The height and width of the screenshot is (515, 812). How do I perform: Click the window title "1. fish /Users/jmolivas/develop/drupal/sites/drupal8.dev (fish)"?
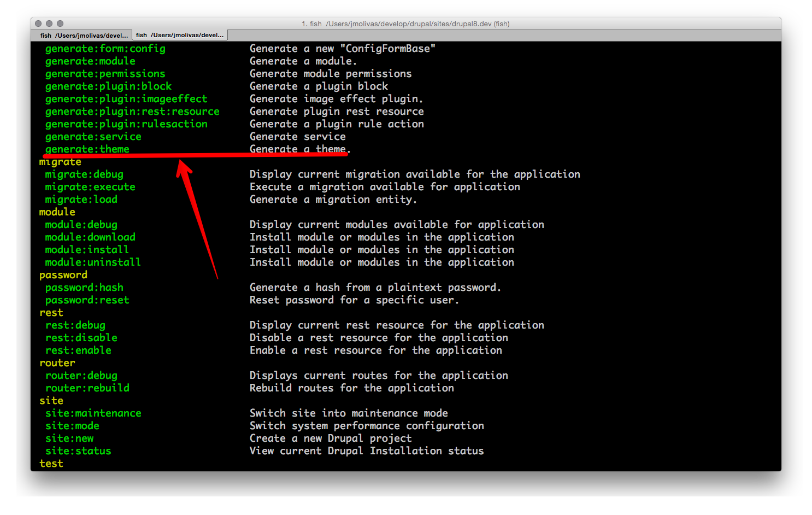405,24
